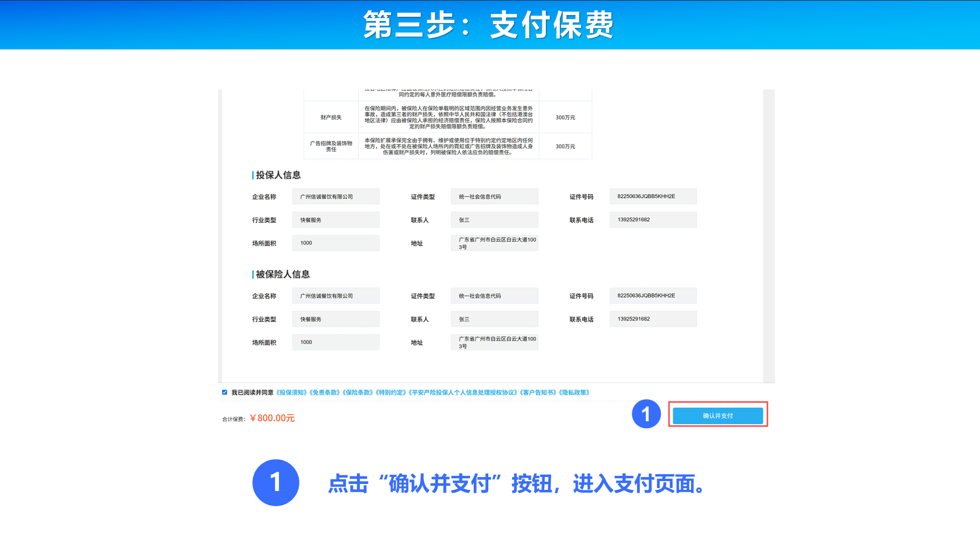The height and width of the screenshot is (552, 980).
Task: Open the 《投保须知》 link
Action: click(292, 393)
